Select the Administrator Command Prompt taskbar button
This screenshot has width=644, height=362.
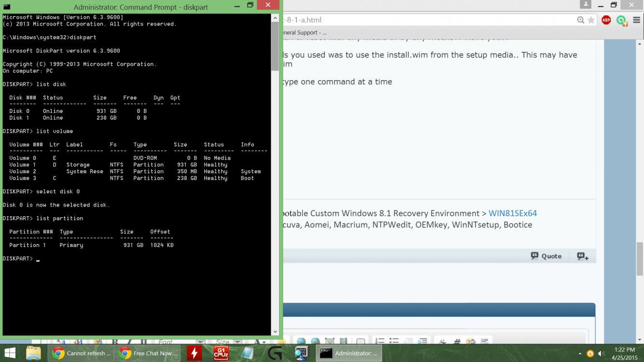349,353
